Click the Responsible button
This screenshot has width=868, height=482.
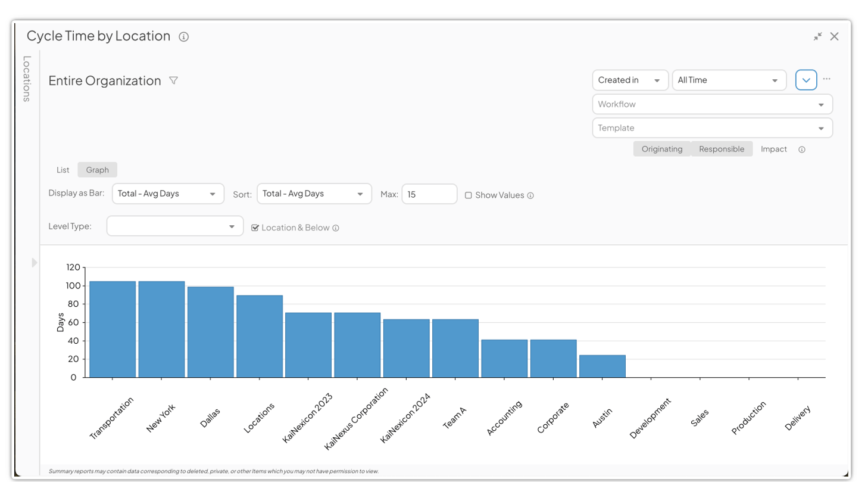click(721, 149)
